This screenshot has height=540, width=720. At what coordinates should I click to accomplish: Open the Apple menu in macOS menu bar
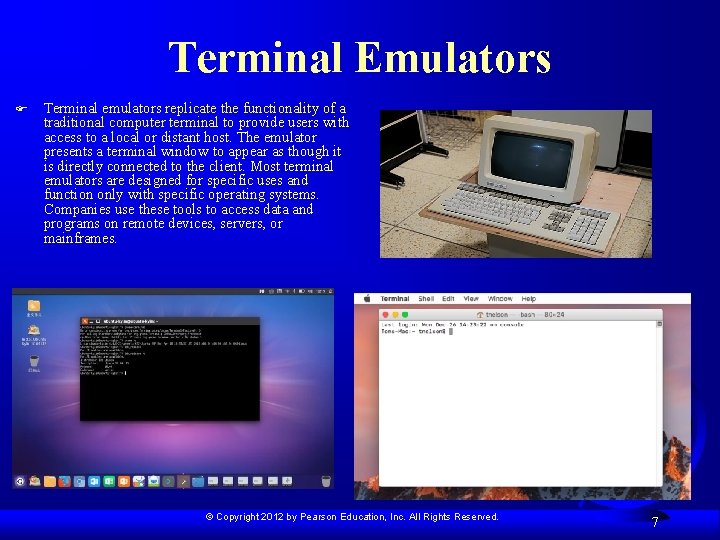tap(367, 298)
